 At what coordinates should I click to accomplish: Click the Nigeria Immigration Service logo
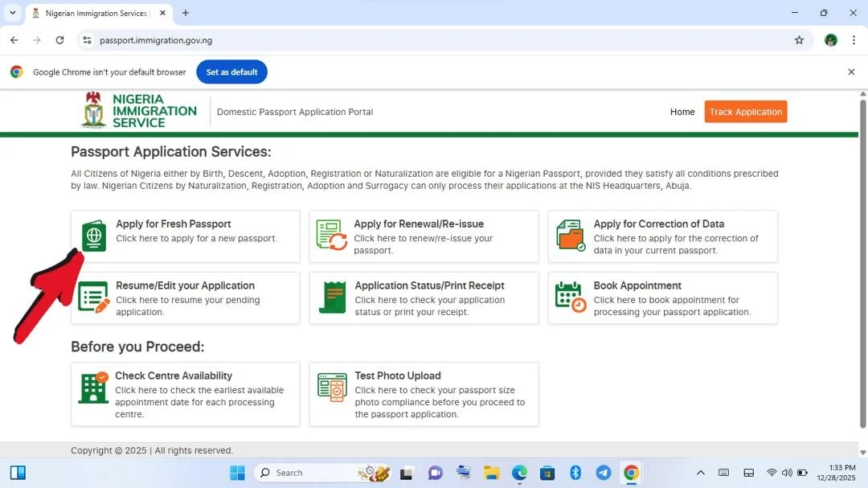point(139,111)
